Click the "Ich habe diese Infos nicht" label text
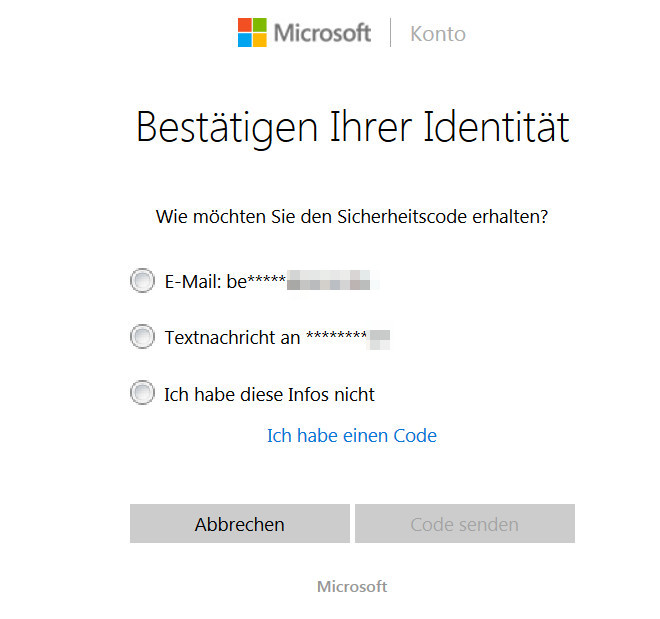Viewport: 660px width, 619px height. [x=269, y=394]
